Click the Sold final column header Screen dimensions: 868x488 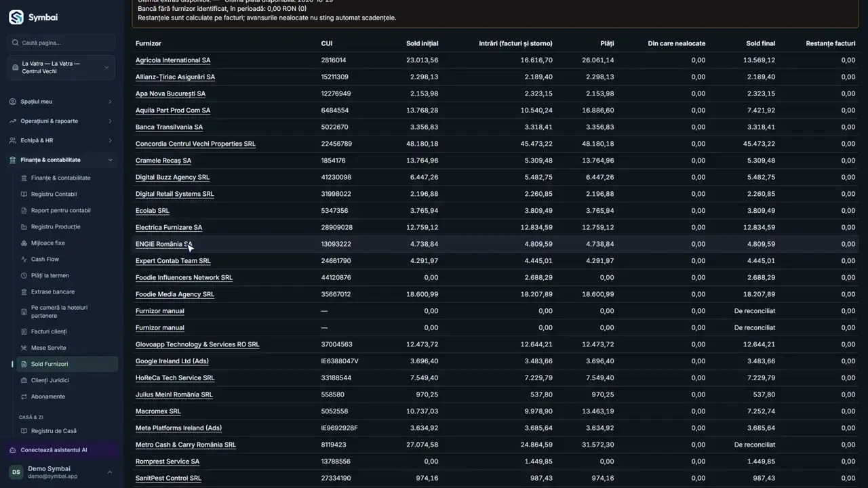tap(761, 43)
